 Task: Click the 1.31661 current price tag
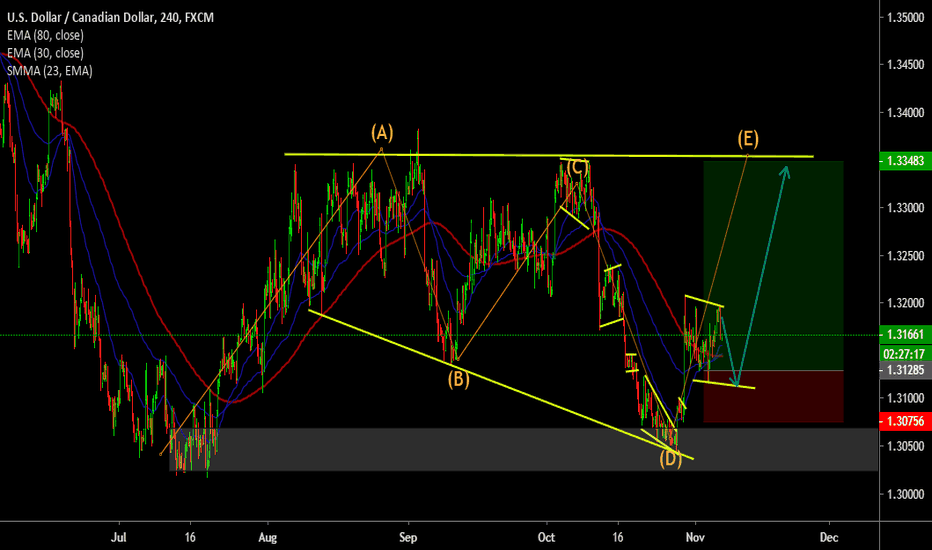pyautogui.click(x=905, y=335)
